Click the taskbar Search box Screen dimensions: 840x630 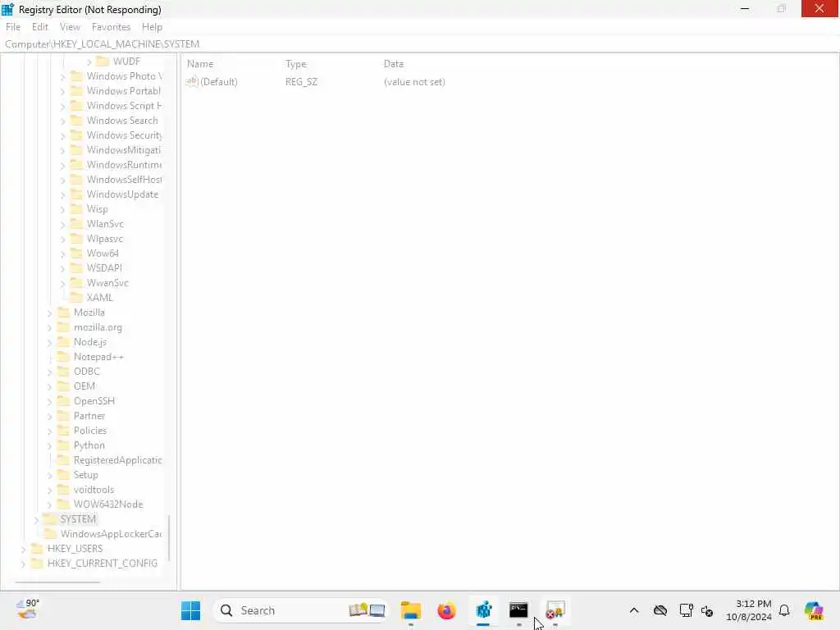[x=301, y=610]
